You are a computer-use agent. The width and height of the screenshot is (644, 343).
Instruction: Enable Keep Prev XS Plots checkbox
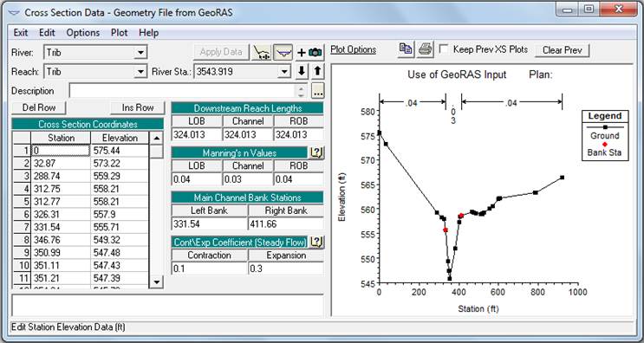[x=444, y=49]
